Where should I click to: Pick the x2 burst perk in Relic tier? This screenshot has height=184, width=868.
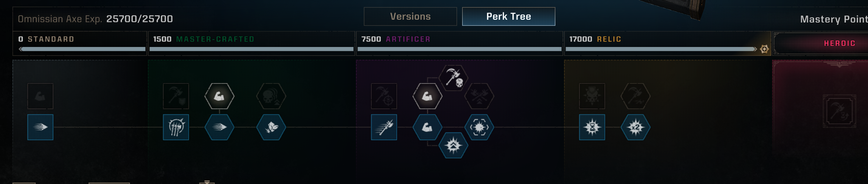635,127
